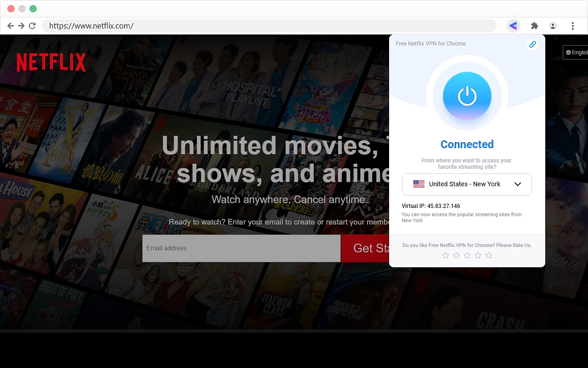The width and height of the screenshot is (588, 368).
Task: Click the Please Rate Us text
Action: [x=514, y=245]
